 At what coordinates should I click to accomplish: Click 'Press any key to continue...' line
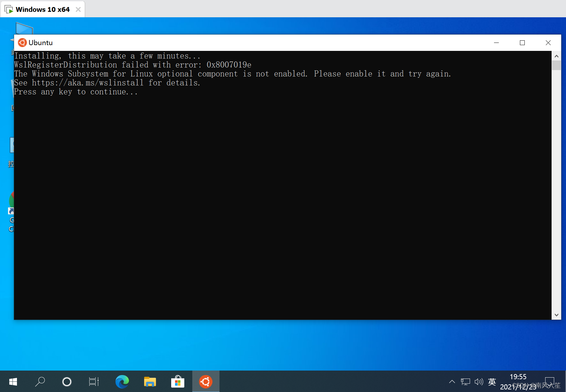[76, 92]
